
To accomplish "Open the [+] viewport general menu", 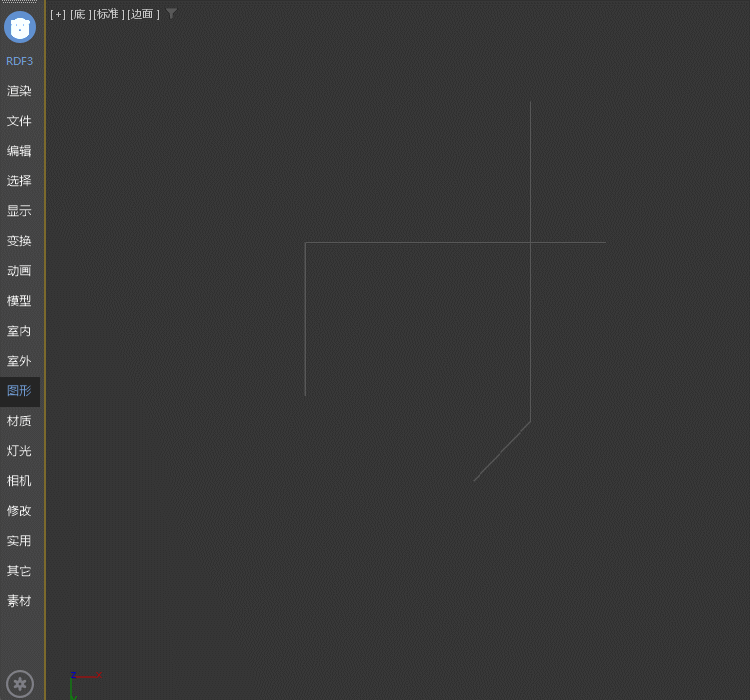I will tap(58, 14).
